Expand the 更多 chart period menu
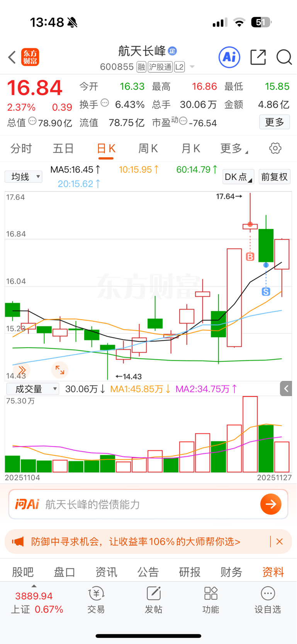 234,149
